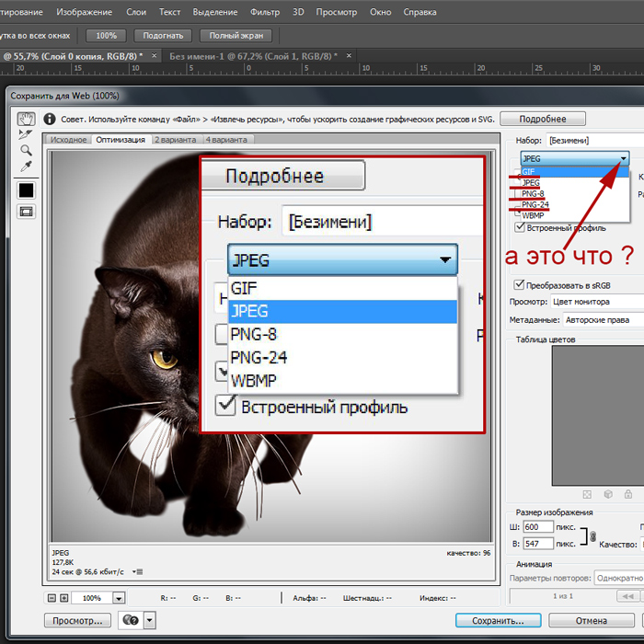644x644 pixels.
Task: Select the Hand tool in Save for Web
Action: click(26, 119)
